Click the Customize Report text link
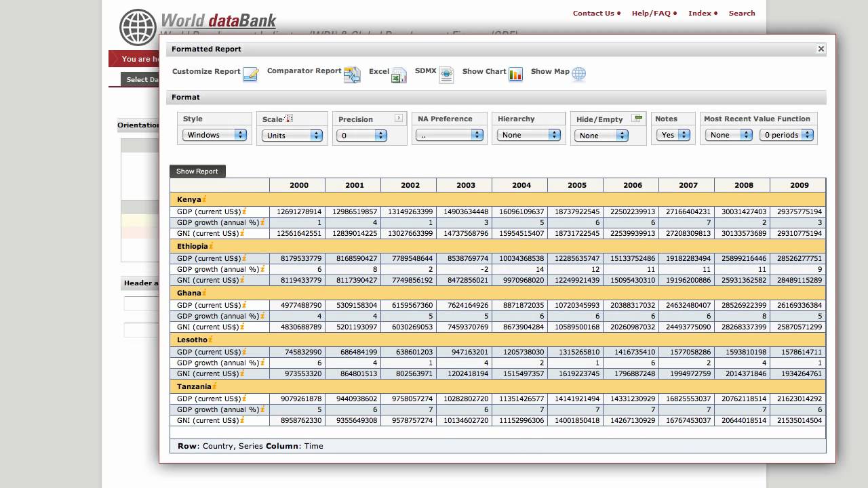This screenshot has height=488, width=868. 206,71
